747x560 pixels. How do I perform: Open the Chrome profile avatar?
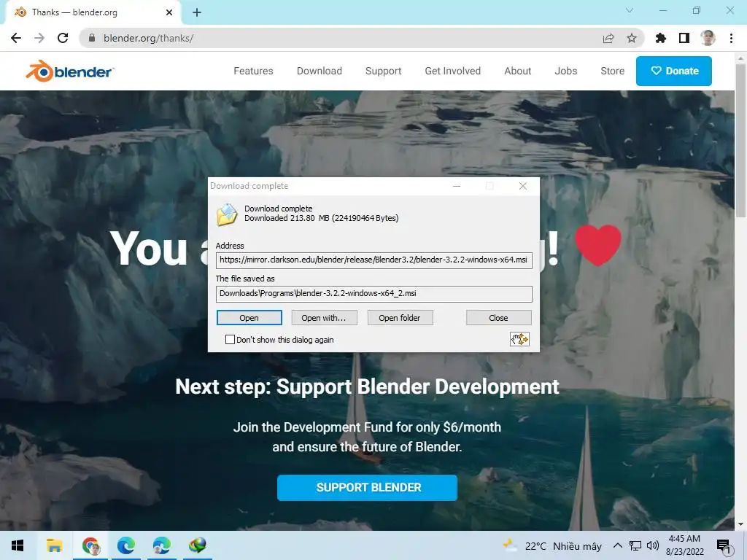coord(708,38)
